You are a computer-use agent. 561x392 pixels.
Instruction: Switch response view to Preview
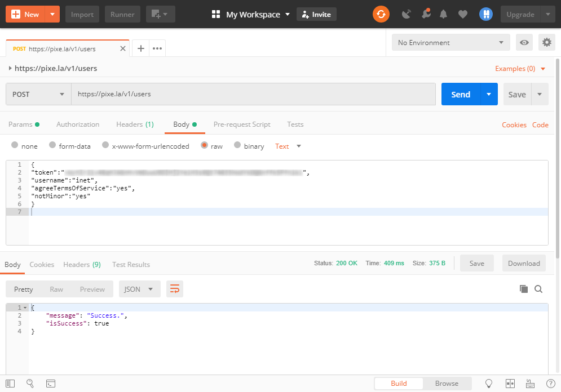click(x=92, y=289)
